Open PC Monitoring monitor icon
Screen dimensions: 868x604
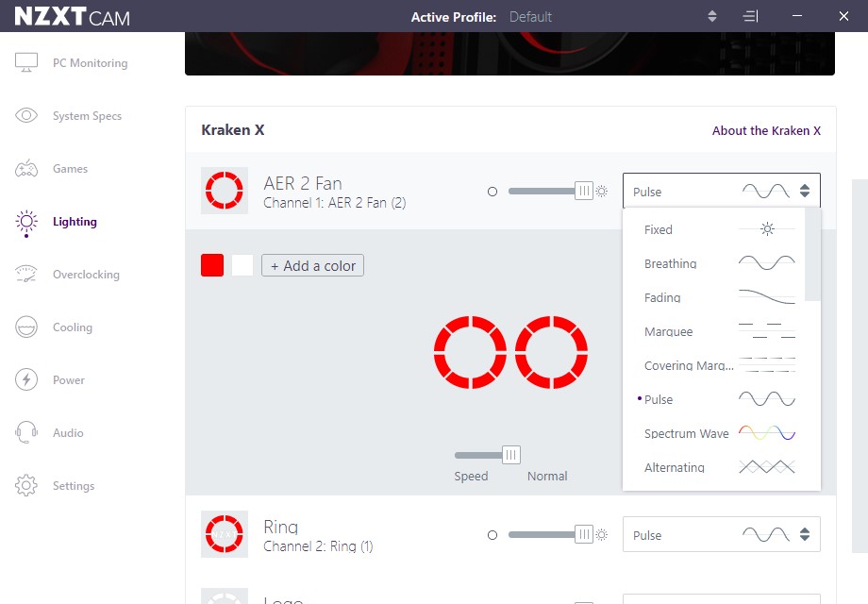point(26,62)
